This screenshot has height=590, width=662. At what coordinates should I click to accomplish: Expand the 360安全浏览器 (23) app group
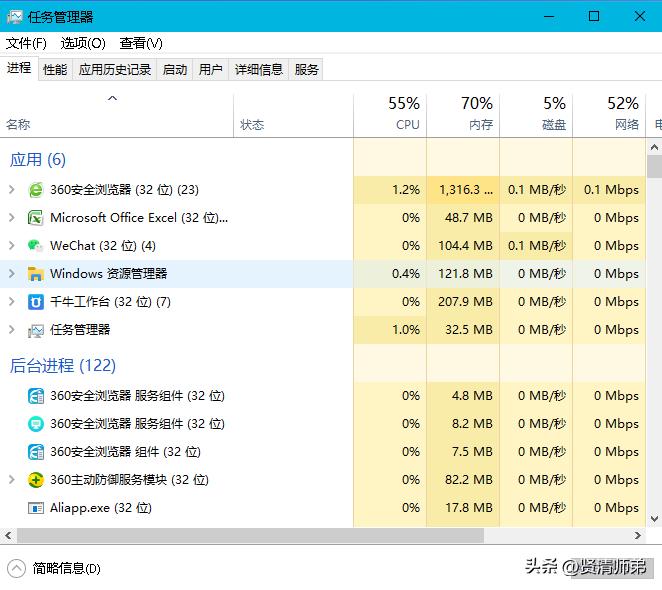tap(12, 190)
